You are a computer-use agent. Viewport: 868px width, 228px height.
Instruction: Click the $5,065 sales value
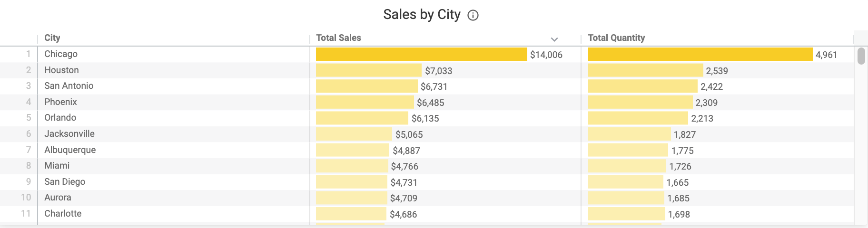point(409,135)
